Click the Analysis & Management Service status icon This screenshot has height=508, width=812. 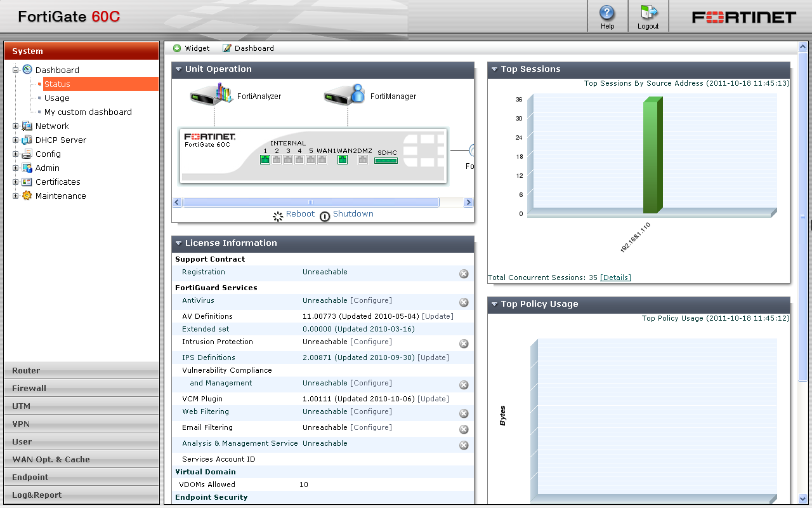(464, 445)
